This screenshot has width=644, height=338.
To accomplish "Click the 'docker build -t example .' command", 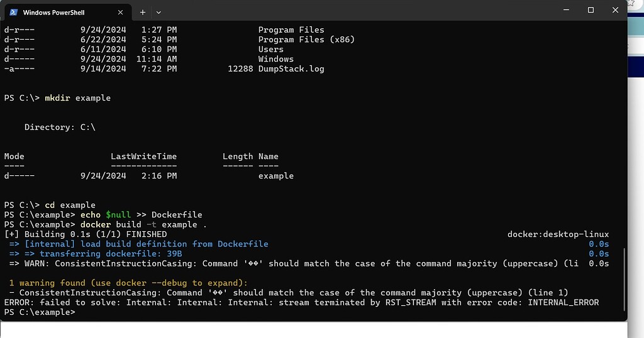I will (x=144, y=225).
